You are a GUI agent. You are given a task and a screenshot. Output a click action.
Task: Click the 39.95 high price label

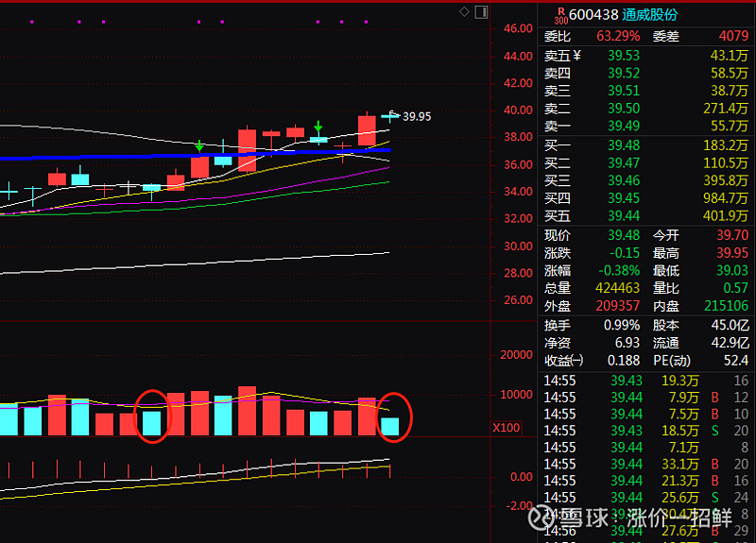417,116
